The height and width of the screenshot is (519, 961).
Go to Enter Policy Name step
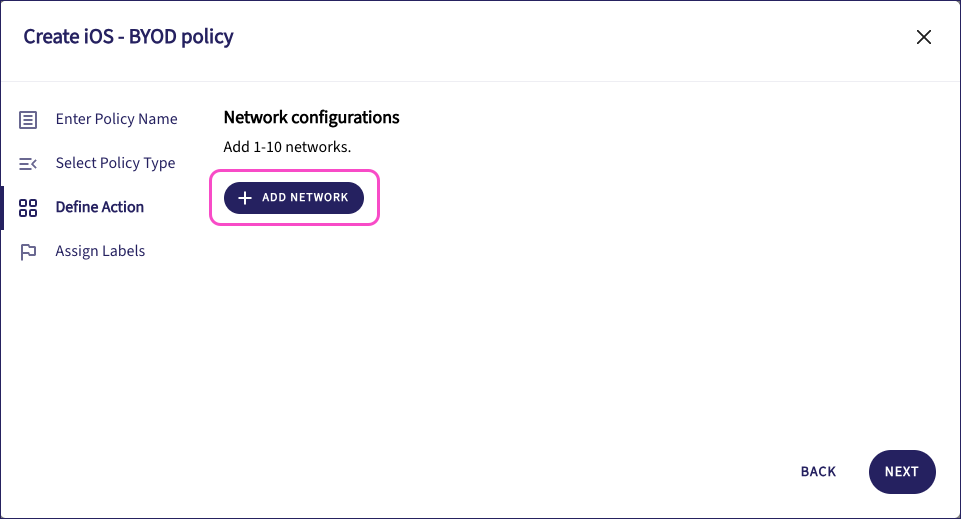pyautogui.click(x=116, y=119)
